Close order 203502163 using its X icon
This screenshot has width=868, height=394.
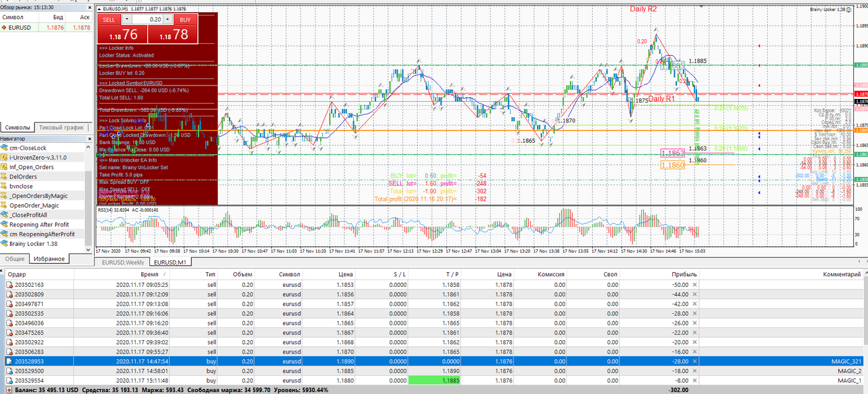(695, 285)
